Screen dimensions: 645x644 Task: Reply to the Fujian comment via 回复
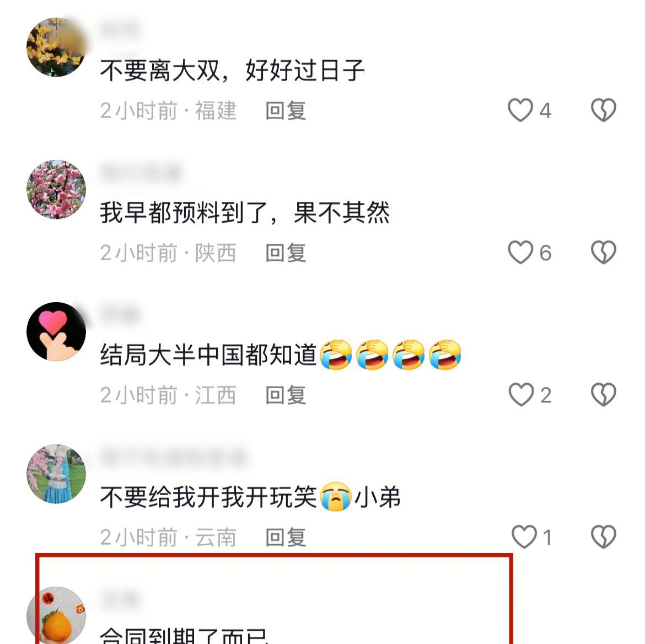click(286, 111)
